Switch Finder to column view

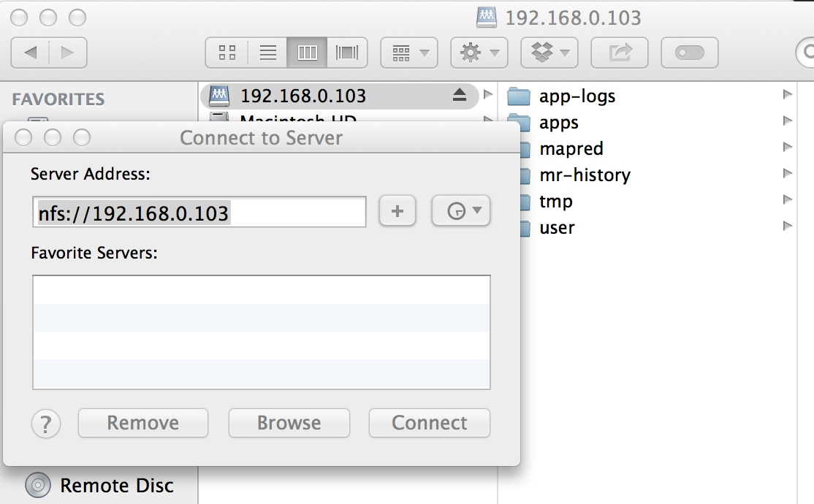coord(307,53)
